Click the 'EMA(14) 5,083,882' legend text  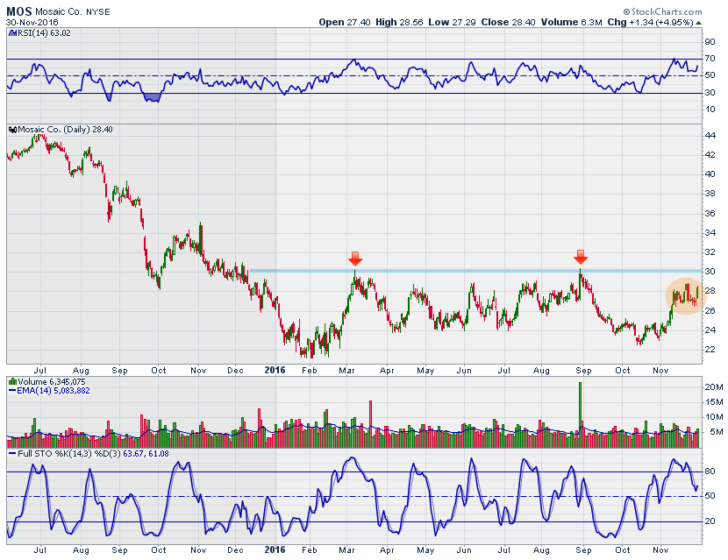(x=53, y=391)
